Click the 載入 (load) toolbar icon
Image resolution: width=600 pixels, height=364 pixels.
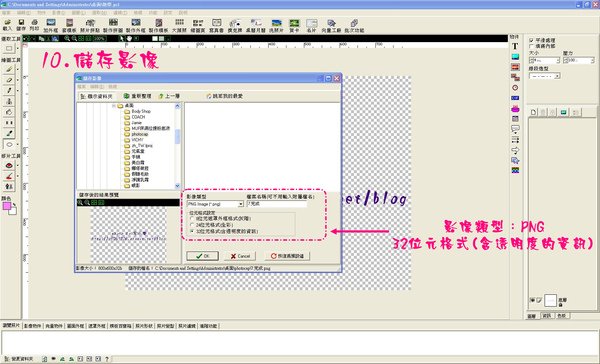coord(7,24)
